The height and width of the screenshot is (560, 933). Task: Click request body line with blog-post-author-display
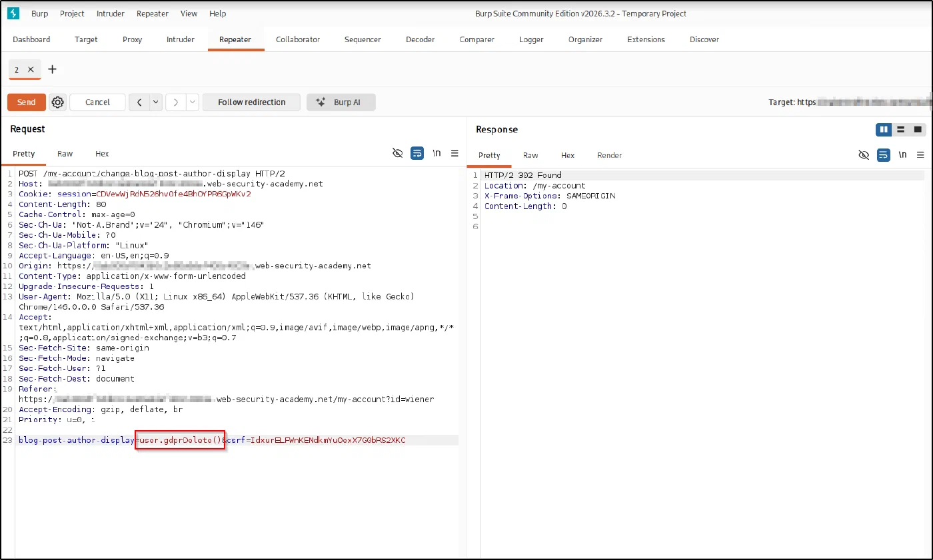[238, 440]
